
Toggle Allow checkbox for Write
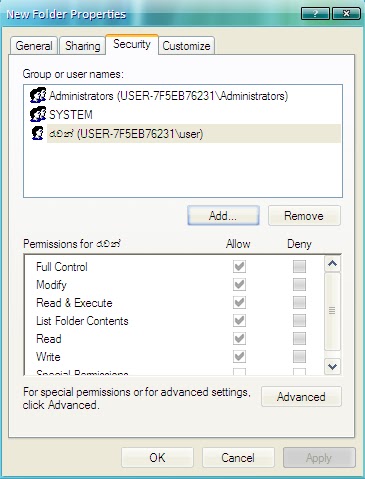(239, 356)
